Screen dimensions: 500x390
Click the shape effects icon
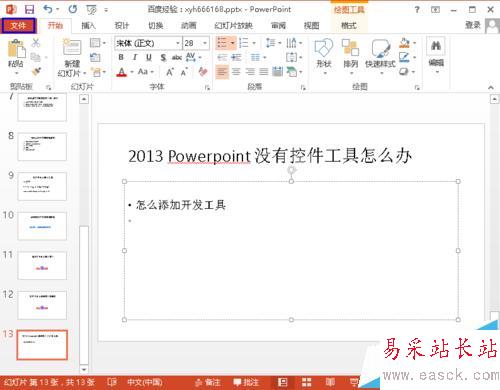[x=404, y=71]
